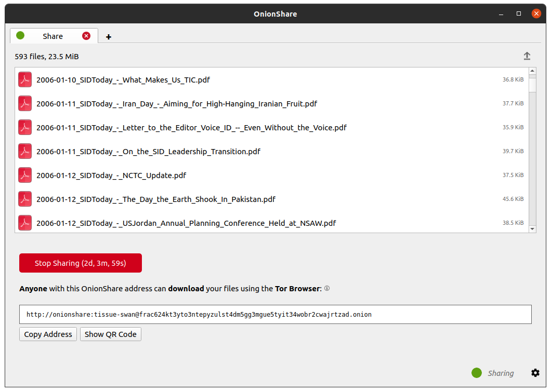
Task: Click the upload history arrow icon
Action: (527, 56)
